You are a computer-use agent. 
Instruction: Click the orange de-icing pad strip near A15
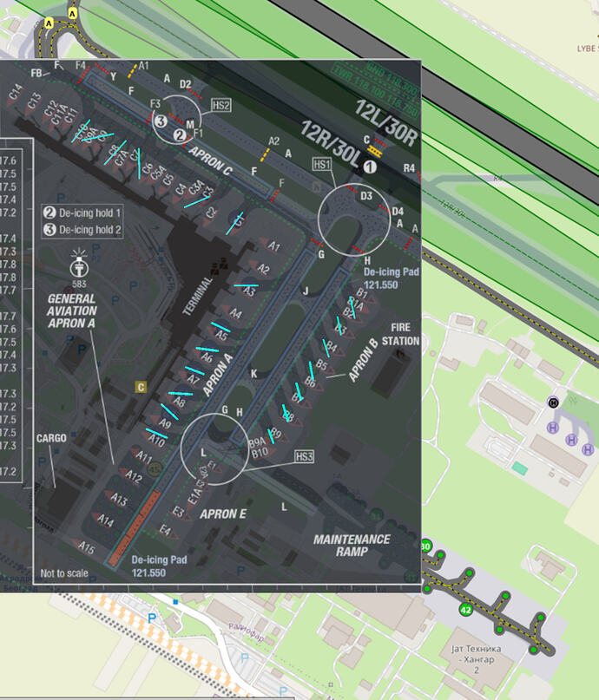coord(133,529)
